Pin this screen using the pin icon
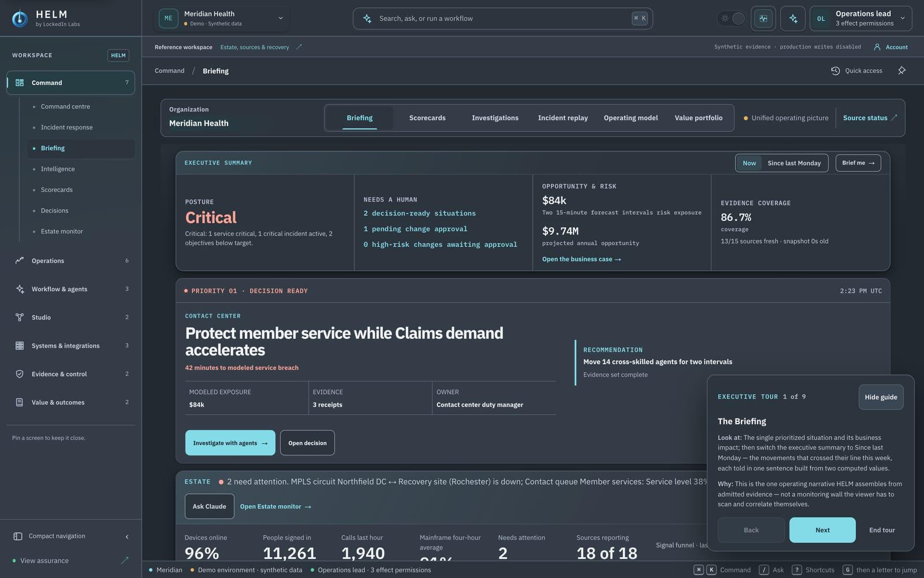This screenshot has width=924, height=578. pyautogui.click(x=902, y=71)
